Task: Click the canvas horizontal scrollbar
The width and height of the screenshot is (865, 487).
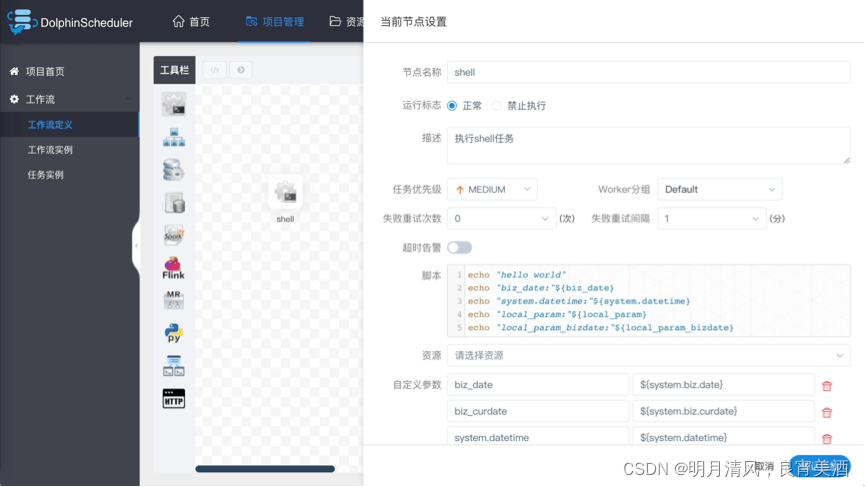Action: [265, 469]
